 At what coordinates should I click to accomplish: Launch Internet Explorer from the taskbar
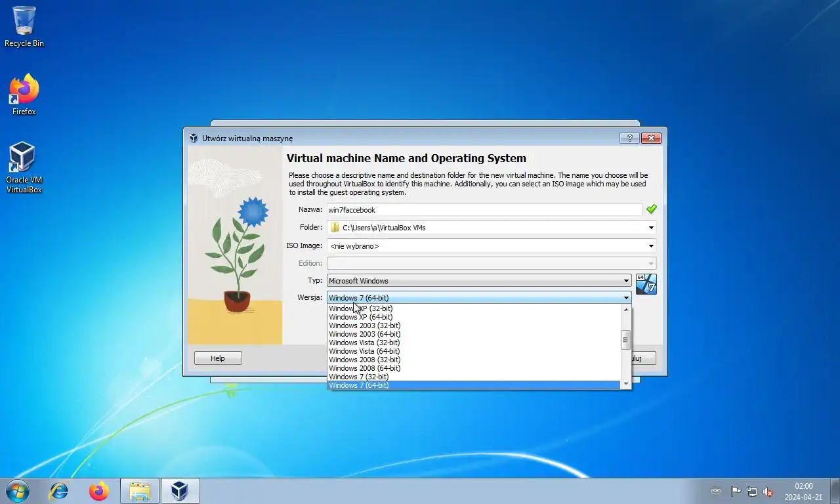tap(59, 491)
